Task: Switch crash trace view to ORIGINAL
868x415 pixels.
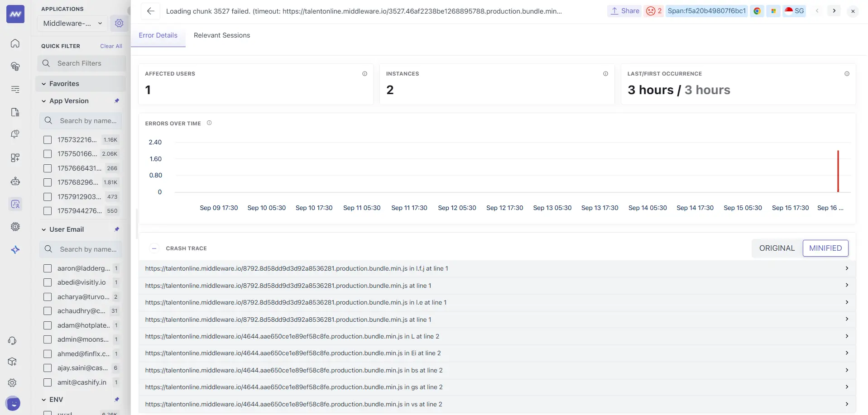Action: [x=777, y=248]
